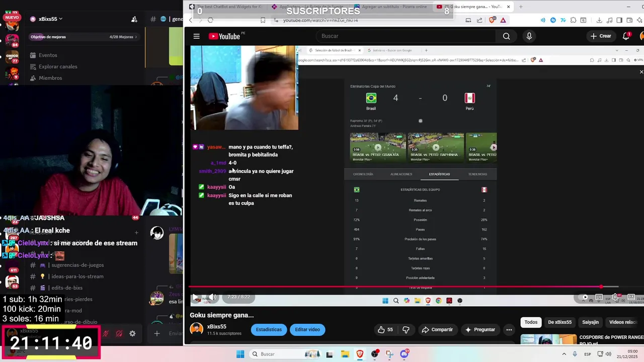Switch to The best ChatBot and Widgets tab
This screenshot has width=644, height=362.
225,7
